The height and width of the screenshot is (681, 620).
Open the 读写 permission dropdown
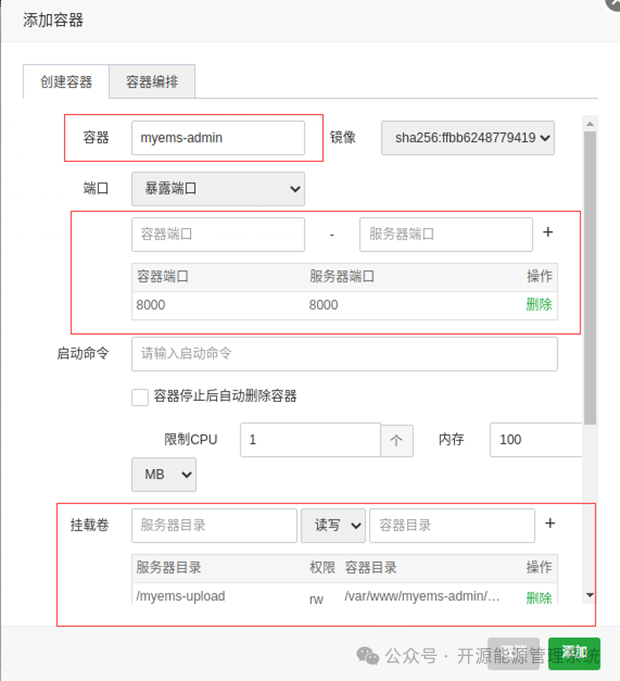[333, 526]
